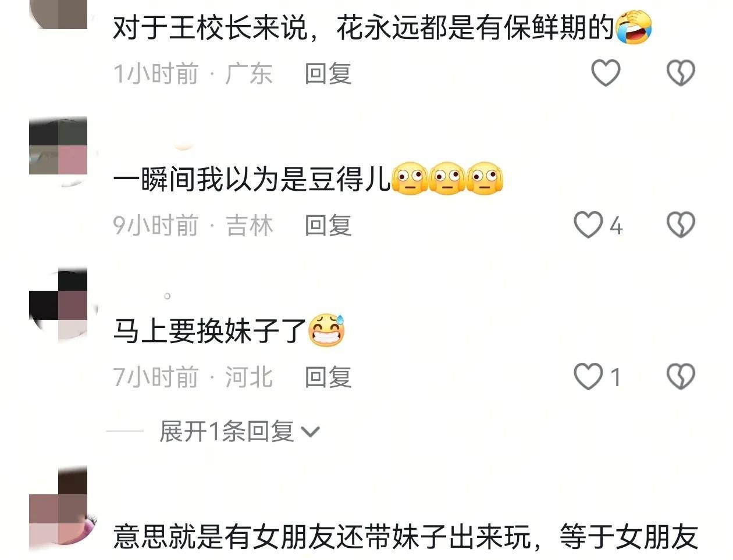Image resolution: width=733 pixels, height=560 pixels.
Task: Tap comment text 意思就是有女朋友还带妹子出来玩
Action: coord(322,536)
